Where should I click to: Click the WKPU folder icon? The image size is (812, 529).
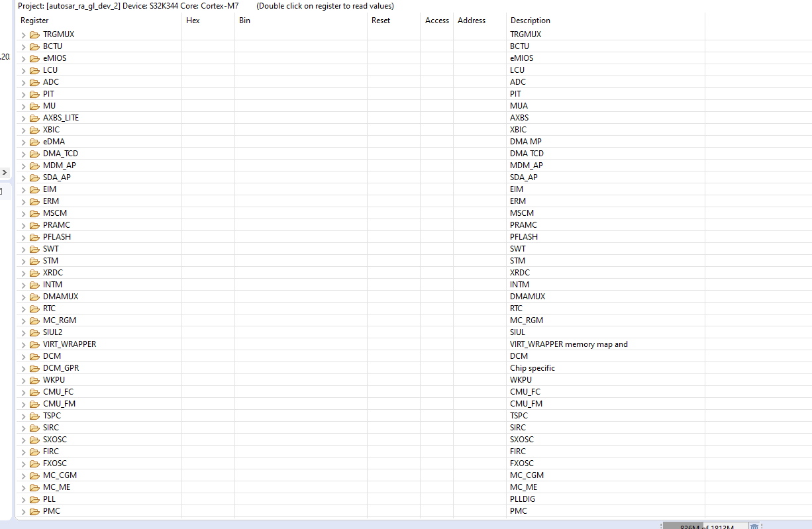[x=35, y=379]
